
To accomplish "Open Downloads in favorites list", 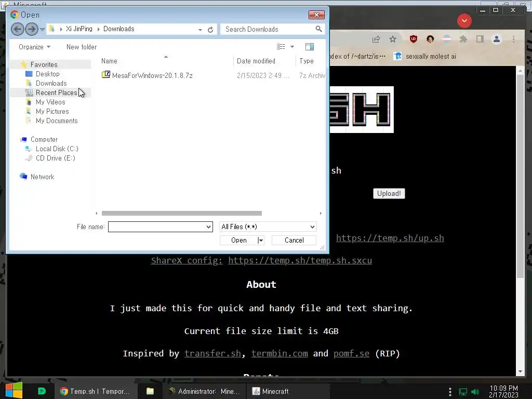I will click(51, 83).
